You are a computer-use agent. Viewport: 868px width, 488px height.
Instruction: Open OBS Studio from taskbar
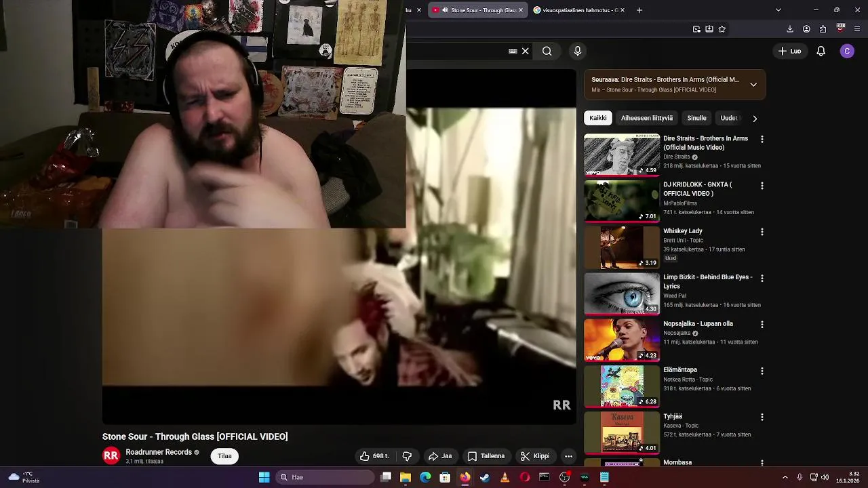point(564,477)
